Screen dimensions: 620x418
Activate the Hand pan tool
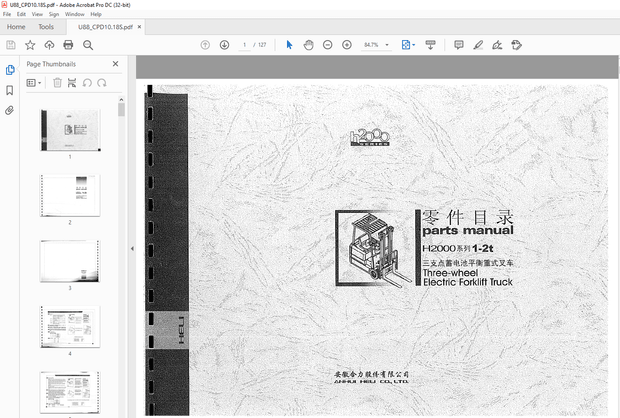[x=308, y=45]
